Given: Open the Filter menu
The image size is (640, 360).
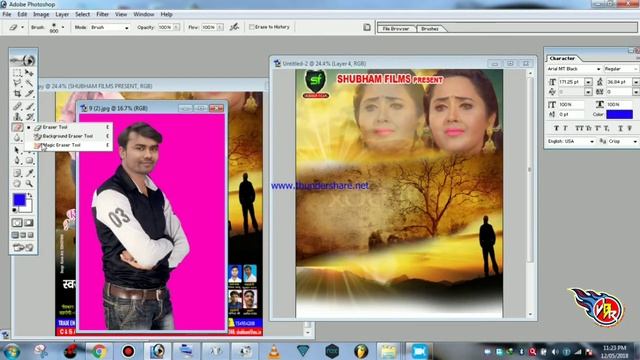Looking at the screenshot, I should 102,14.
